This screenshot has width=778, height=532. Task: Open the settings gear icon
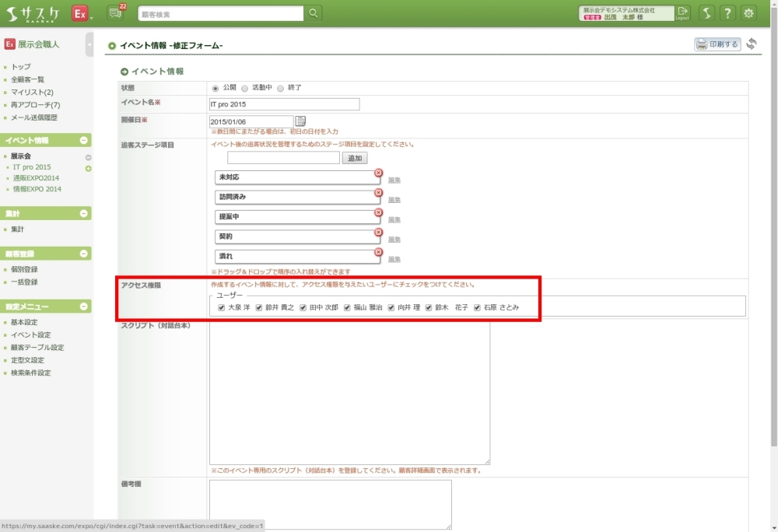[748, 13]
